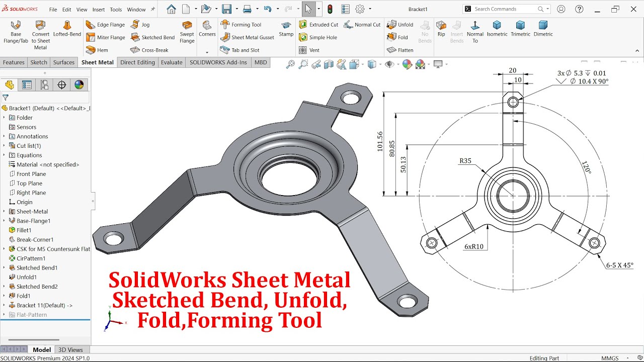This screenshot has width=644, height=362.
Task: Select the Vent tool
Action: click(309, 50)
